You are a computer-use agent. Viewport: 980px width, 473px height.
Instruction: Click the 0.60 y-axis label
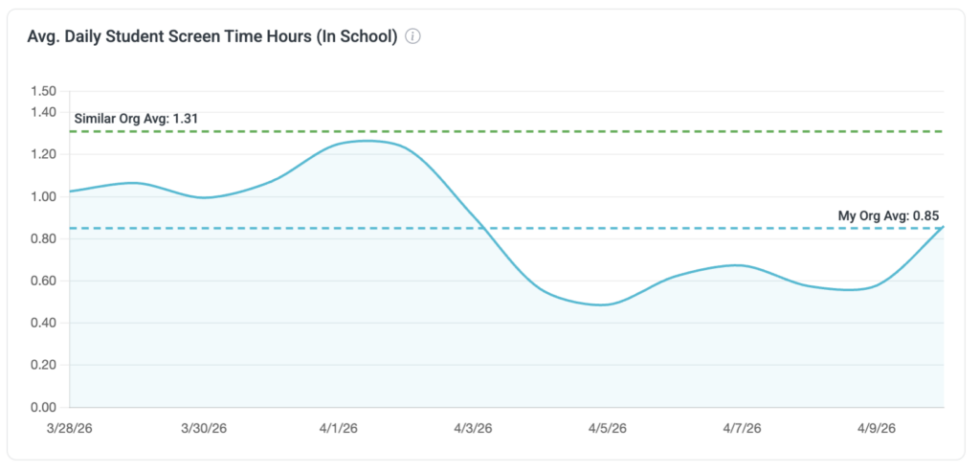click(x=44, y=281)
